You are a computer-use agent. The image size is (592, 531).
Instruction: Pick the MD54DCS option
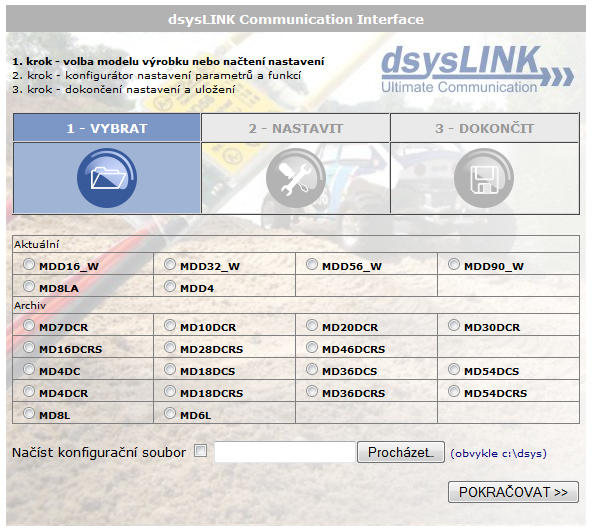[453, 369]
